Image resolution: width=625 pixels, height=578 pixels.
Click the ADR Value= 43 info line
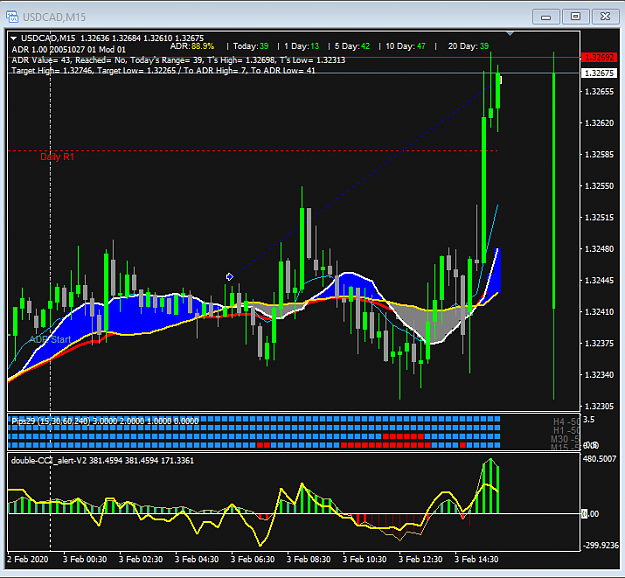click(178, 60)
